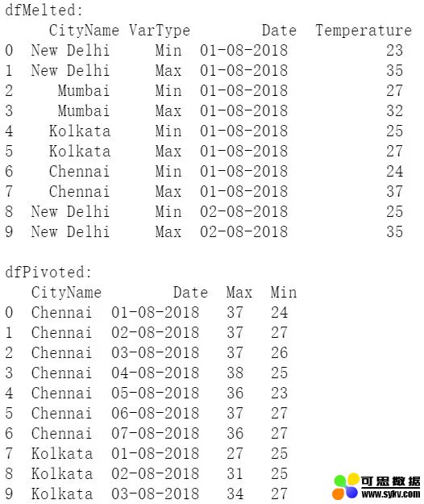Click the www.sykv.com watermark link
This screenshot has width=424, height=504.
tap(391, 494)
